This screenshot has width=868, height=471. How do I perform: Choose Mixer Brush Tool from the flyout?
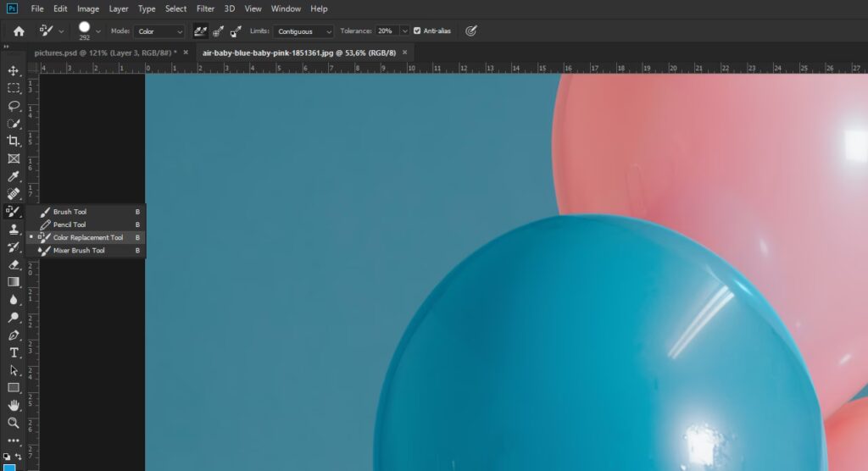[79, 251]
